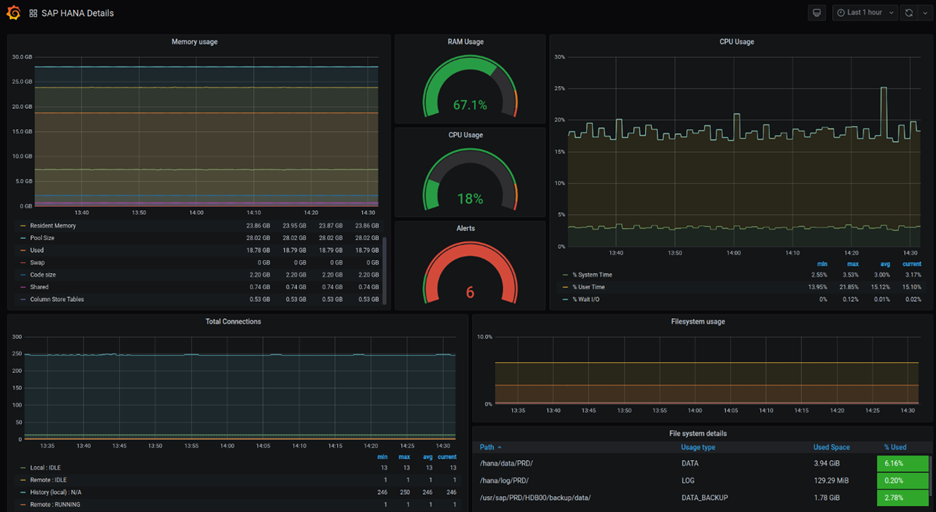
Task: Toggle the Remote : RUNNING connections series
Action: click(x=55, y=505)
